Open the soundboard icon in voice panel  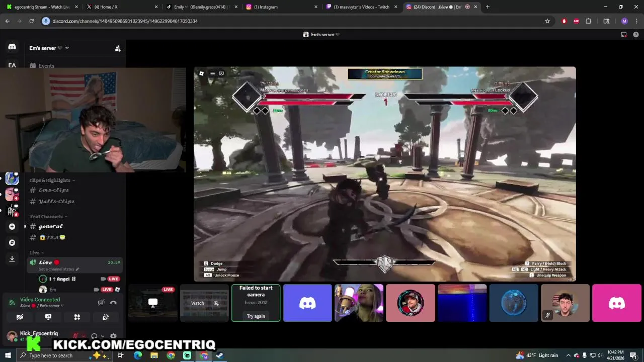106,317
